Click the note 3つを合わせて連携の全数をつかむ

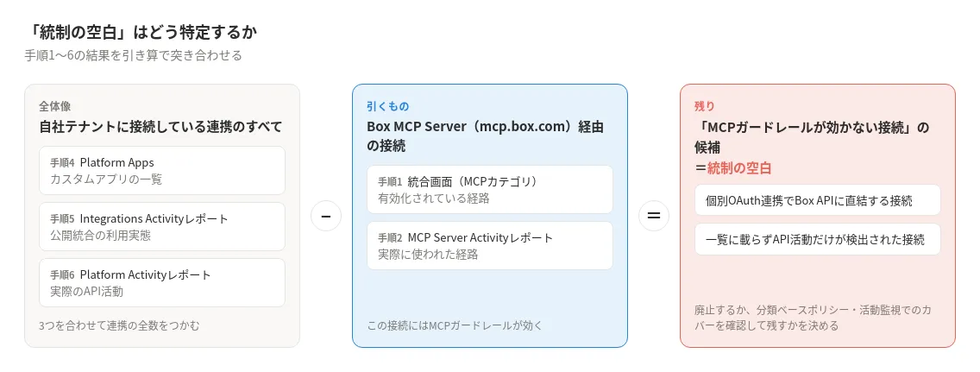(x=119, y=325)
